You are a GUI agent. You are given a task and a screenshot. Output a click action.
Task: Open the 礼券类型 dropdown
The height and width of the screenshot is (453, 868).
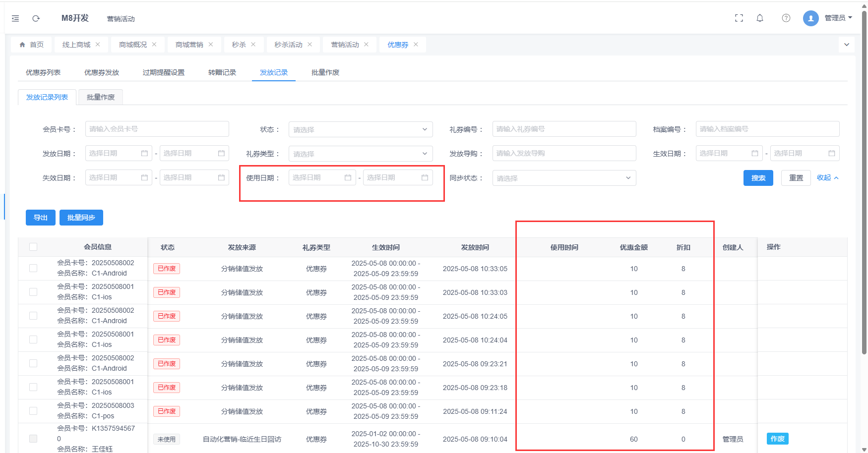click(361, 154)
